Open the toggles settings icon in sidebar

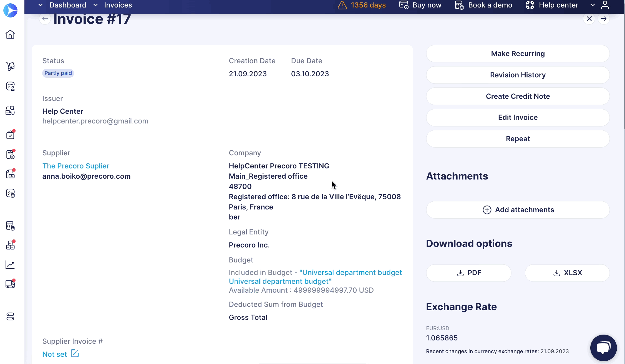[10, 317]
